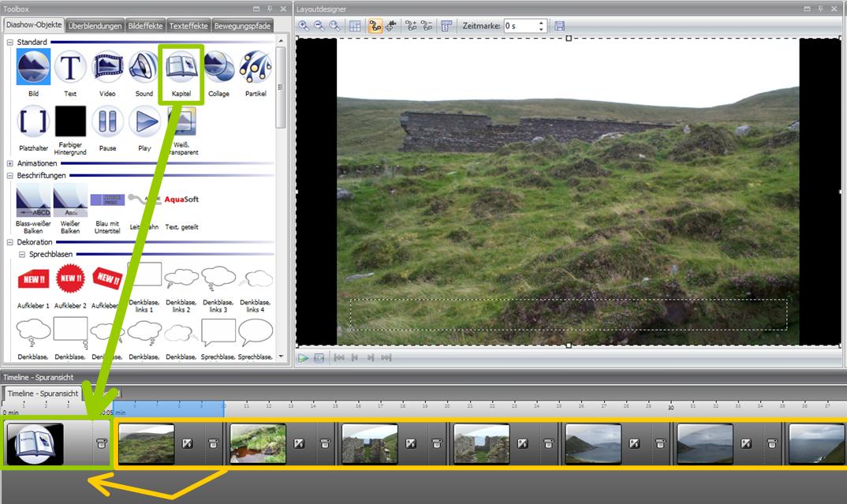Screen dimensions: 847x504
Task: Select the Platzhalter bracket icon
Action: (x=33, y=122)
